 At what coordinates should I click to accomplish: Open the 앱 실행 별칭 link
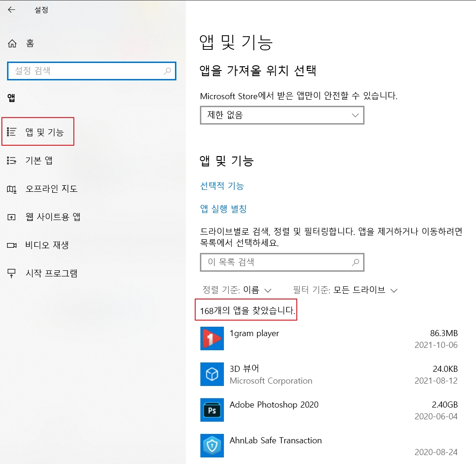click(x=223, y=209)
